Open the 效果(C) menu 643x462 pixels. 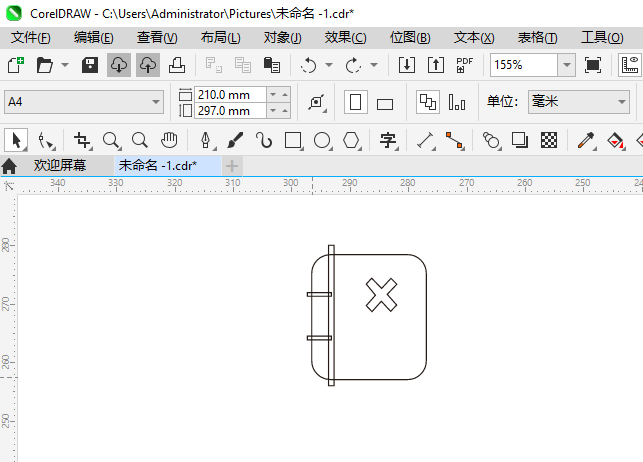(x=345, y=38)
